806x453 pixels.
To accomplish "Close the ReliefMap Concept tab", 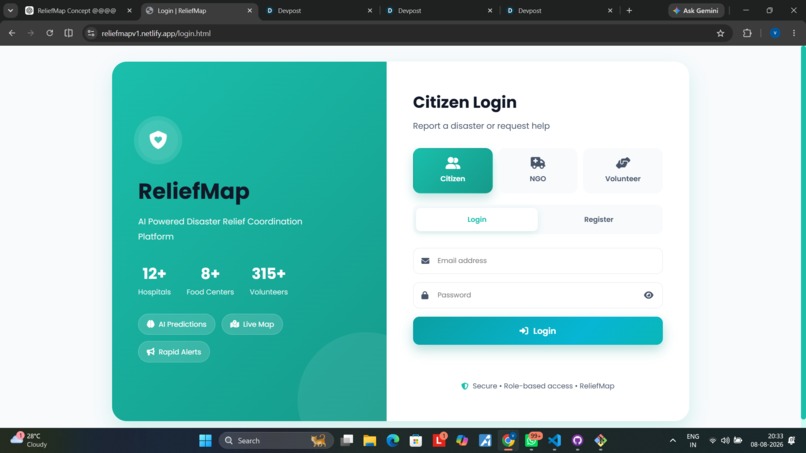I will click(130, 10).
